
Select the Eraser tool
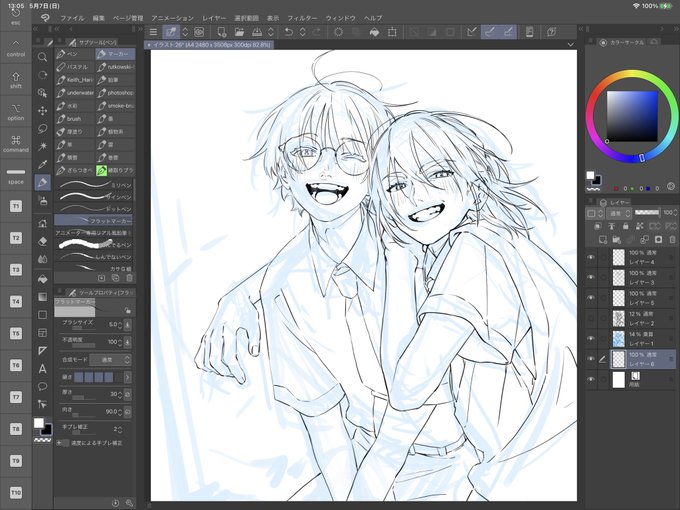[42, 242]
